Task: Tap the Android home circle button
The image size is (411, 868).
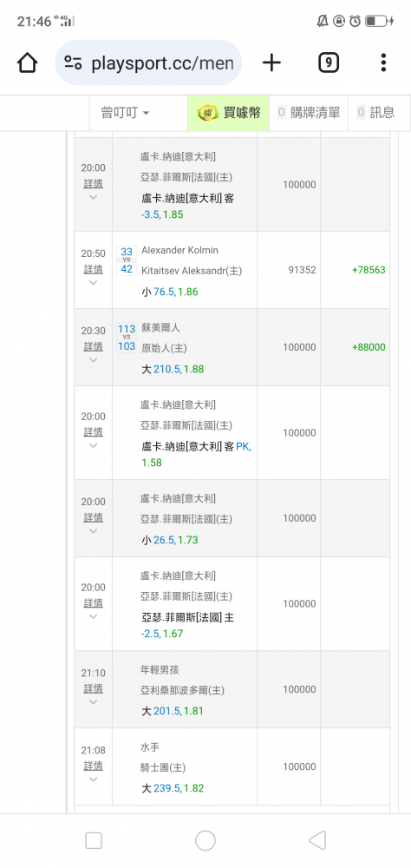Action: tap(205, 841)
